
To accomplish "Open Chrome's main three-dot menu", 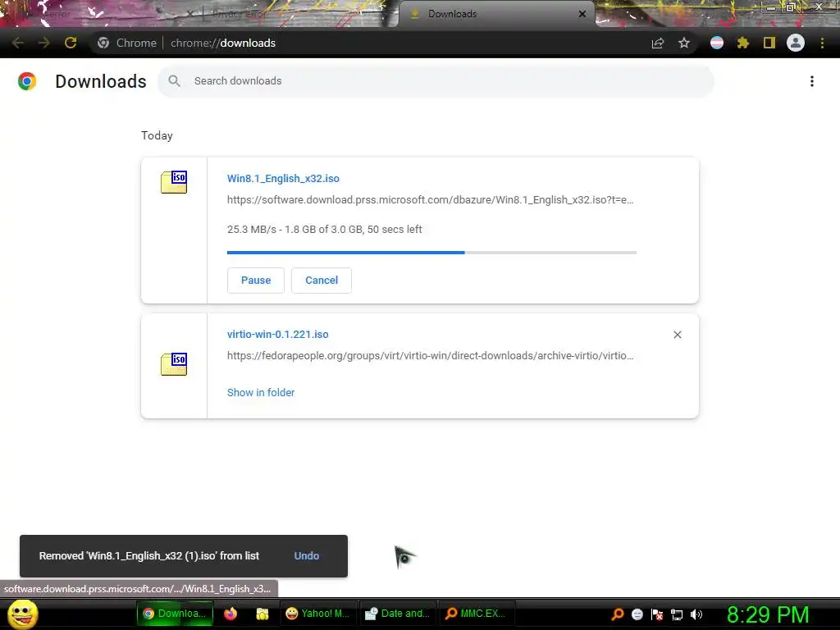I will [822, 43].
